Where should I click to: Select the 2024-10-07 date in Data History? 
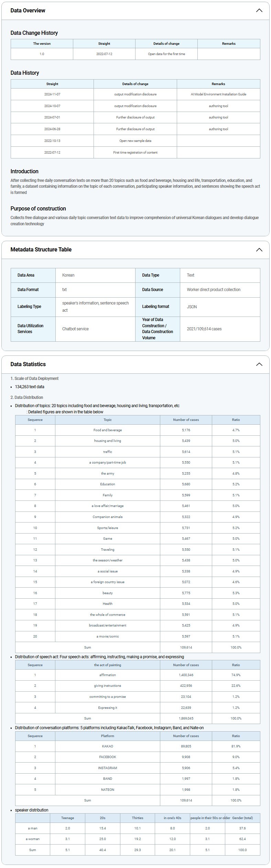coord(52,106)
